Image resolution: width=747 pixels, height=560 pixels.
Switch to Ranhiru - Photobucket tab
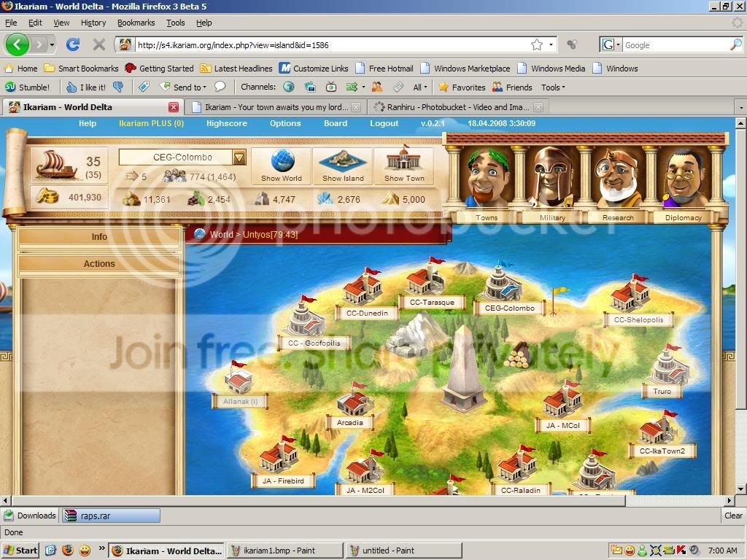458,107
